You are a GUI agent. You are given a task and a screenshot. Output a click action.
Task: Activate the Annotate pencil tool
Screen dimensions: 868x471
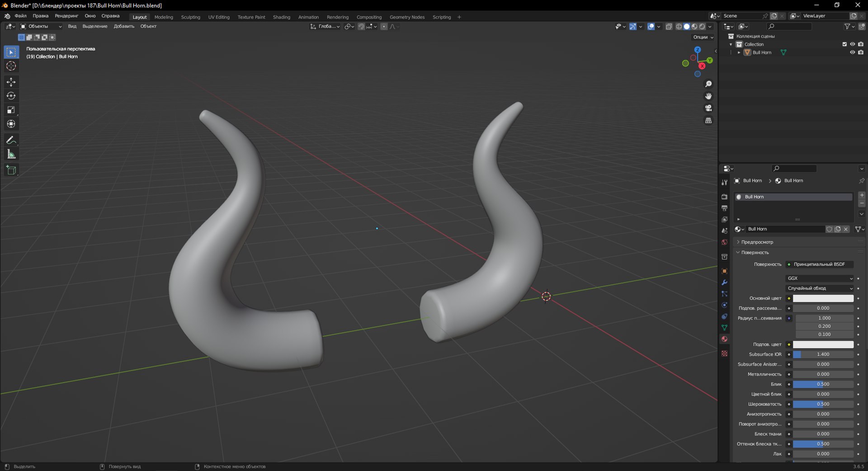[x=11, y=140]
